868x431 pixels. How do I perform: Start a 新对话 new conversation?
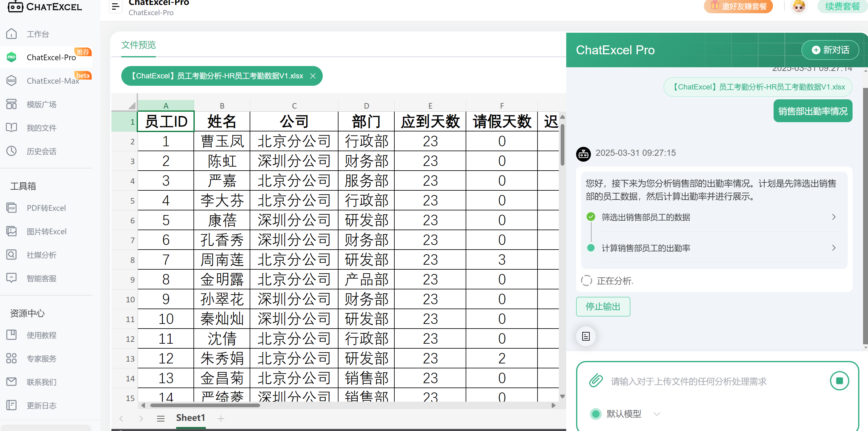(830, 50)
